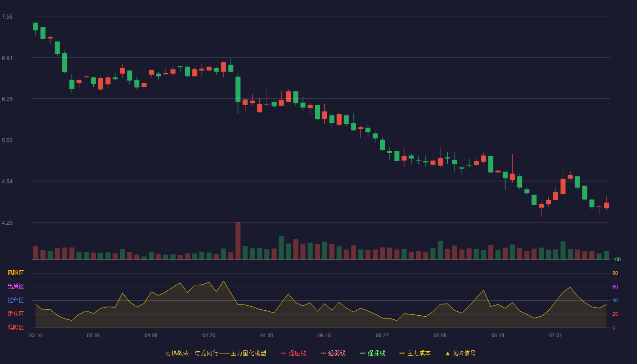Click the 03-26 date label
This screenshot has height=364, width=637.
point(93,335)
